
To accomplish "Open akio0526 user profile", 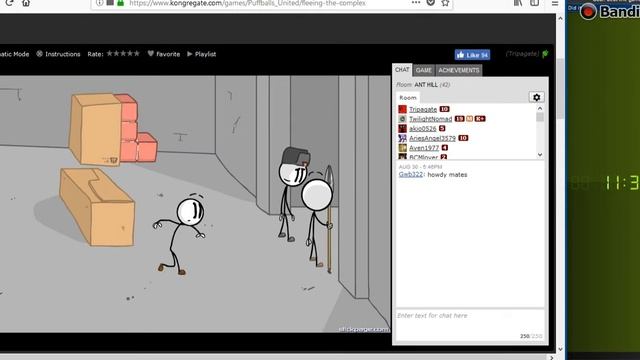I will (x=422, y=129).
